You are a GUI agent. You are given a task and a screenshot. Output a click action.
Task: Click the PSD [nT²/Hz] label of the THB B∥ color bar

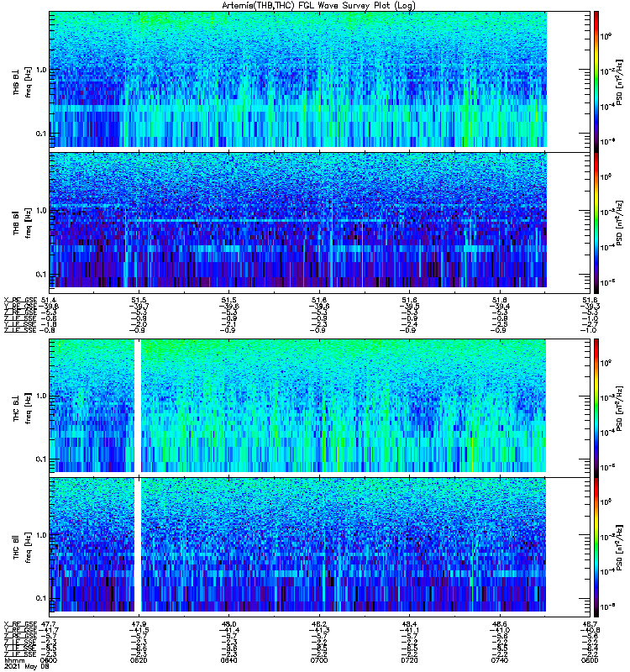coord(619,223)
